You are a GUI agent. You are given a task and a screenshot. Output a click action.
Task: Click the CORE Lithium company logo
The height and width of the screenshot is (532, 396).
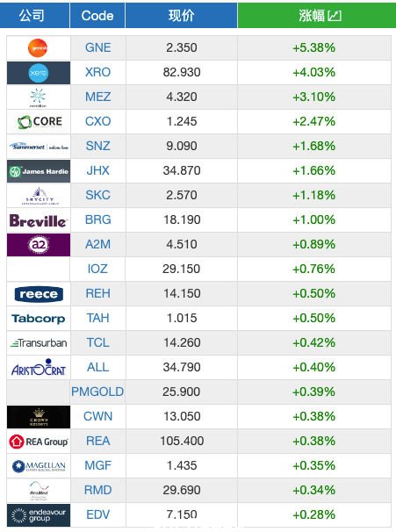tap(40, 122)
